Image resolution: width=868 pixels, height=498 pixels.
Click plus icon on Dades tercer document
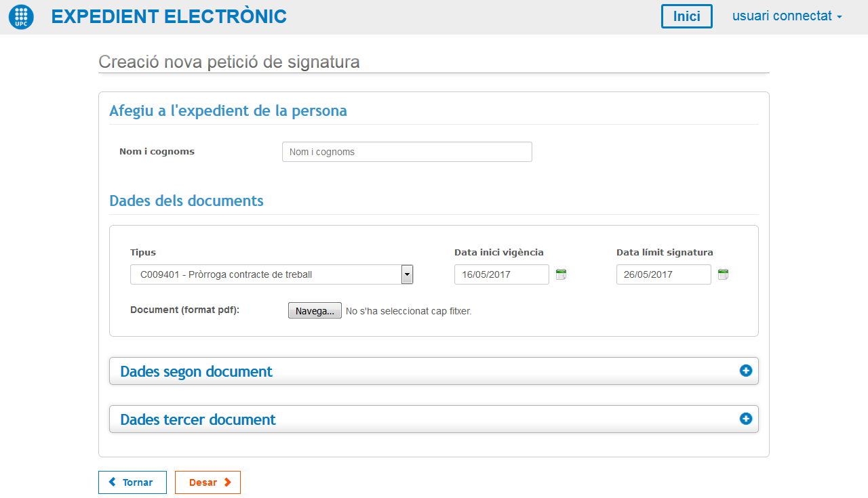(746, 419)
